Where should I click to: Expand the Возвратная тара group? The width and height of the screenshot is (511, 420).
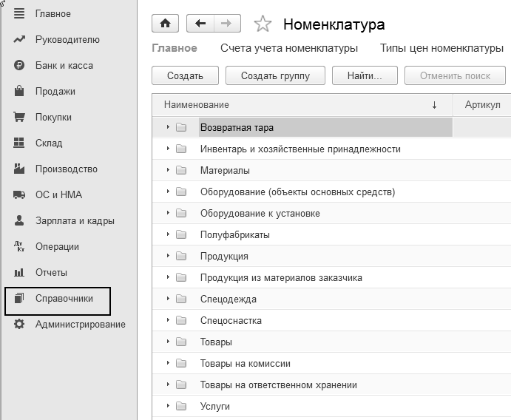pyautogui.click(x=169, y=128)
